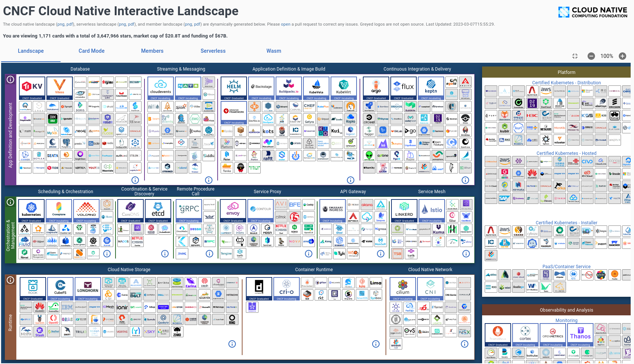This screenshot has height=364, width=634.
Task: Select the Envoy proxy card
Action: click(x=233, y=211)
